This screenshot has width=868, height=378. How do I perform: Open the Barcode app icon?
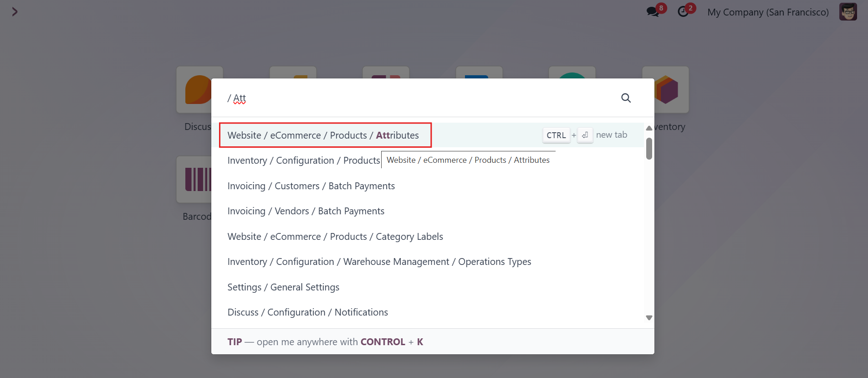[194, 179]
